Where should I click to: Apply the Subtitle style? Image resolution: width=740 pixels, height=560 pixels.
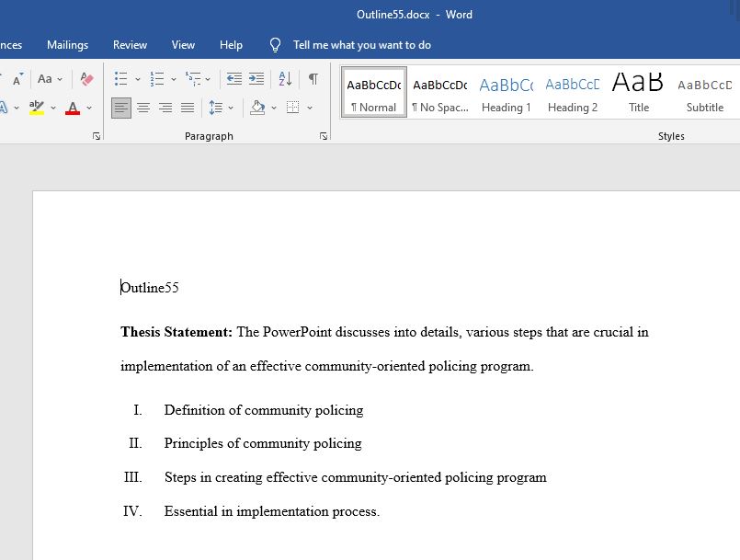(704, 92)
